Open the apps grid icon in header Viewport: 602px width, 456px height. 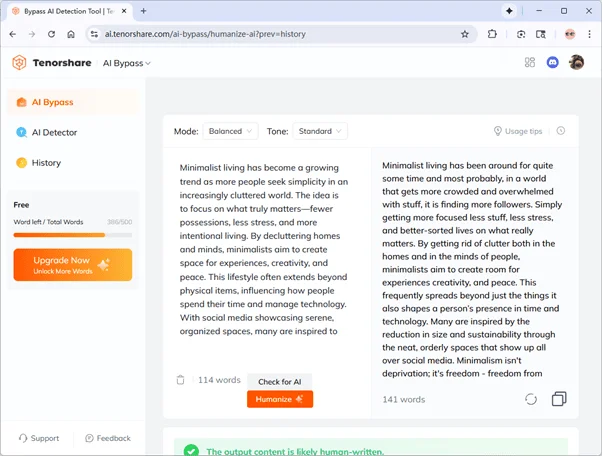pyautogui.click(x=530, y=62)
